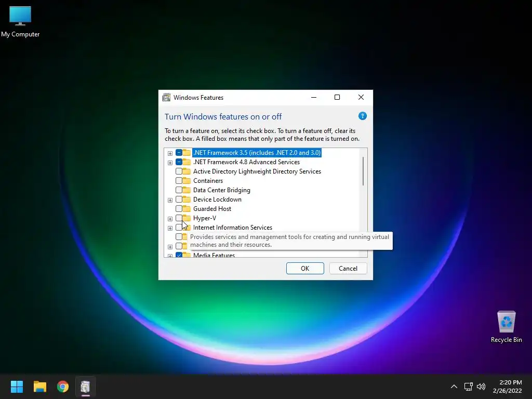532x399 pixels.
Task: Click the folder icon beside Hyper-V
Action: coord(187,218)
